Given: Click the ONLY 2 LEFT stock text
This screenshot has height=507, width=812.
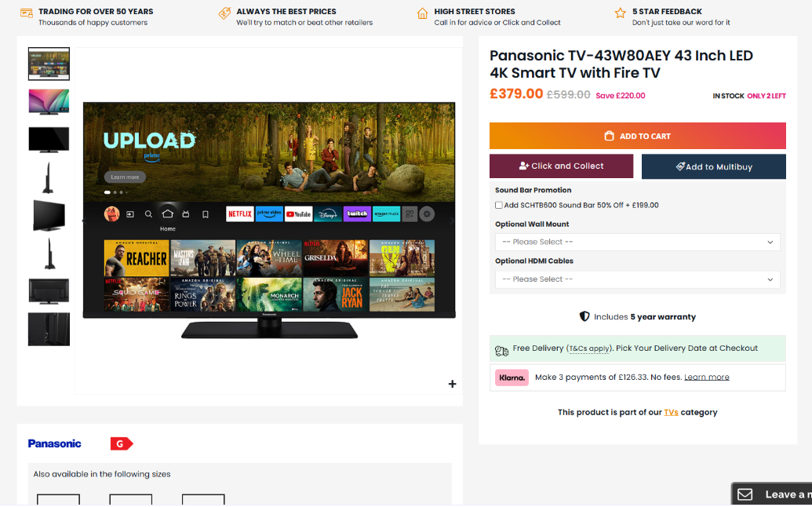Looking at the screenshot, I should pos(766,96).
